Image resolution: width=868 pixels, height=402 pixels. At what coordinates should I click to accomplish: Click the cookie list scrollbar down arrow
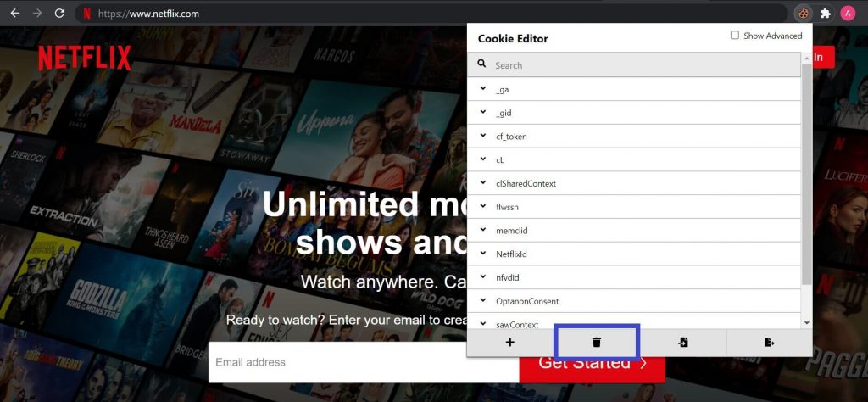coord(806,322)
